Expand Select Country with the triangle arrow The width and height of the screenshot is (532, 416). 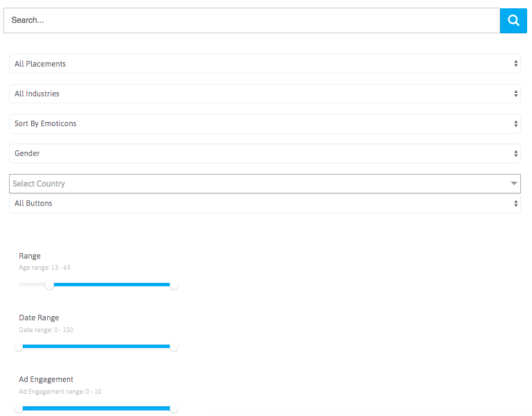tap(514, 183)
